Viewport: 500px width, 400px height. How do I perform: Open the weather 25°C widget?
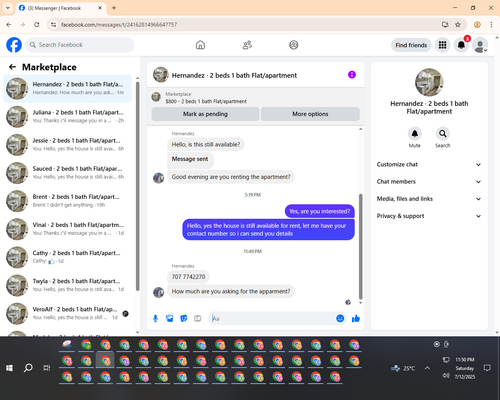[403, 368]
